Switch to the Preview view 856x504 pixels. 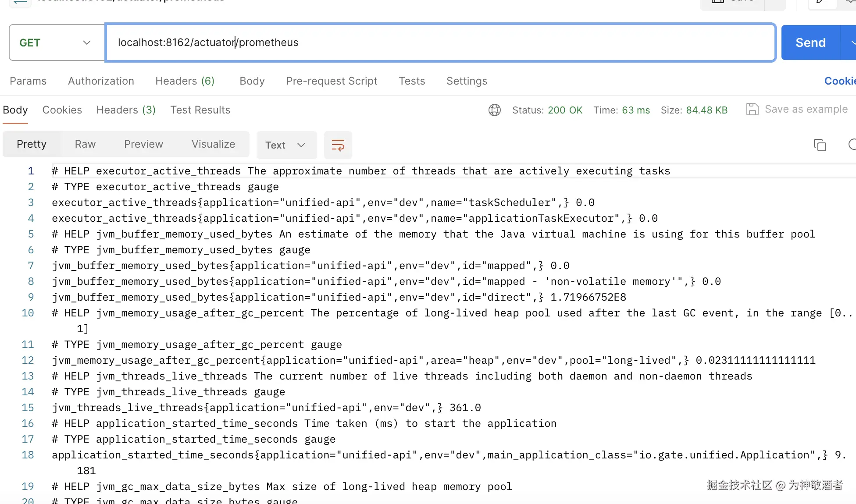click(143, 144)
